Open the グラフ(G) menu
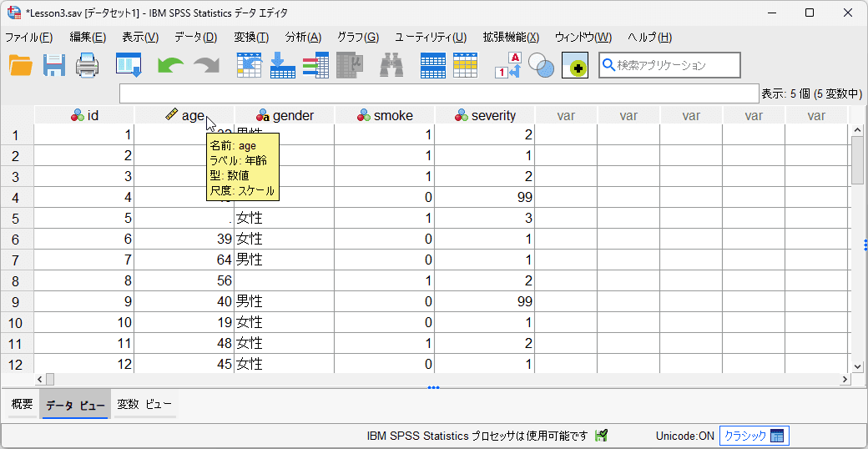 [358, 38]
